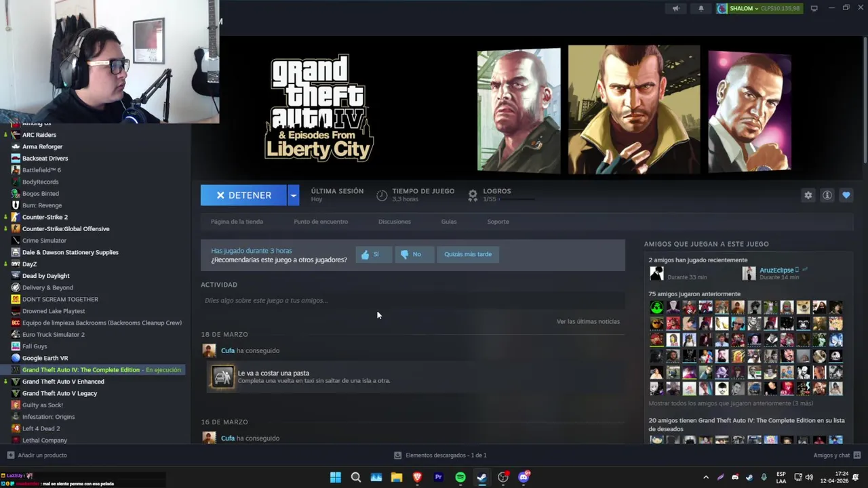Image resolution: width=868 pixels, height=488 pixels.
Task: Select BodyRecords in library
Action: (40, 182)
